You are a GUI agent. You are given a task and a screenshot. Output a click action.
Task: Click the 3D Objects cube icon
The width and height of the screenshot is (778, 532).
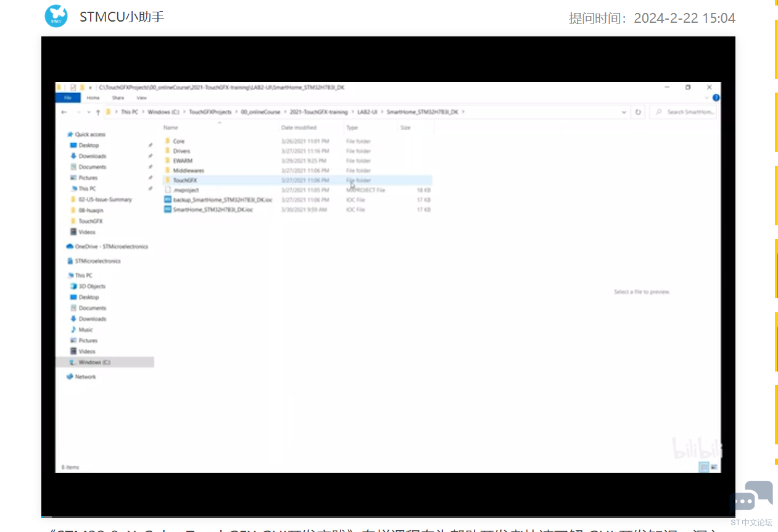74,286
